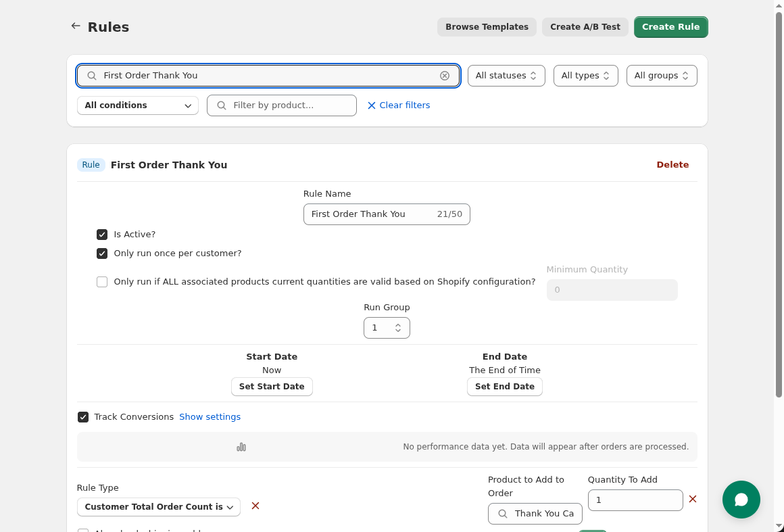Image resolution: width=784 pixels, height=532 pixels.
Task: Click the First Order Thank You rule title
Action: [x=169, y=165]
